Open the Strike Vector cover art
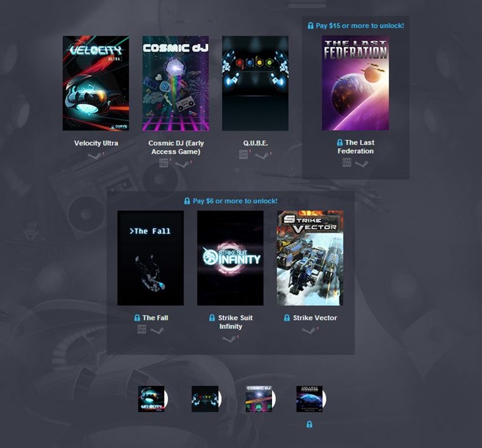 310,258
